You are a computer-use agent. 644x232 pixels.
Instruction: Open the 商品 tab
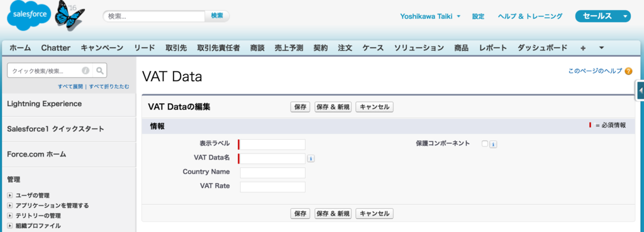coord(461,48)
